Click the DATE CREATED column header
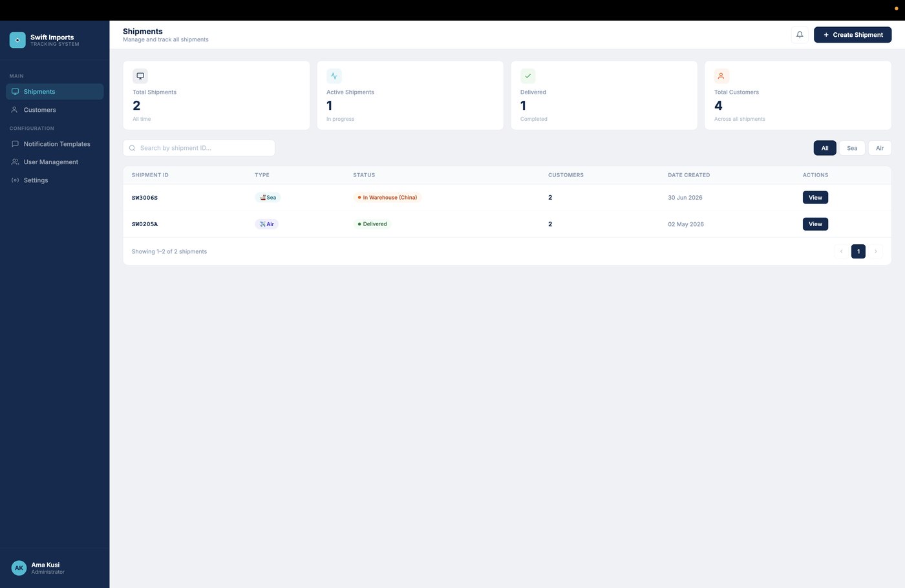The image size is (905, 588). (689, 175)
